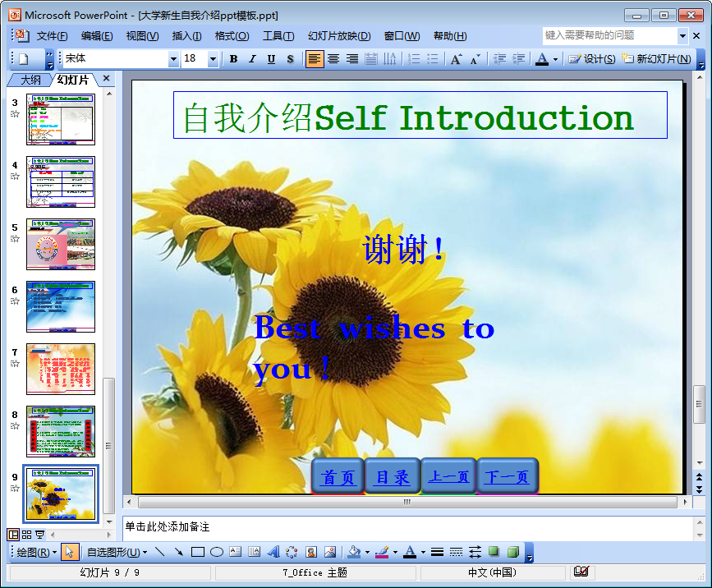Click the 新幻灯片 New Slide button
The image size is (712, 588).
click(657, 59)
